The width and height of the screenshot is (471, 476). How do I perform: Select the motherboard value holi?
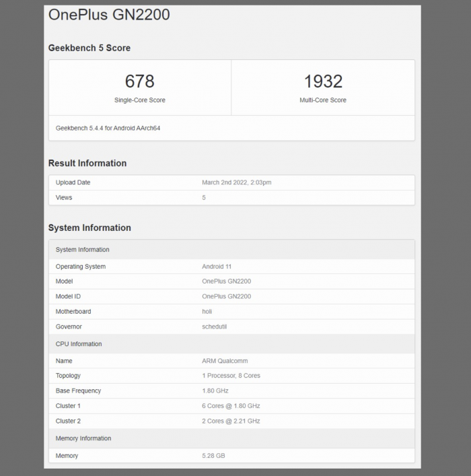(x=207, y=312)
